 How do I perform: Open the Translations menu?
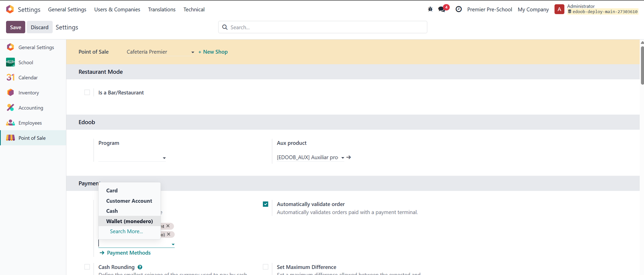162,9
